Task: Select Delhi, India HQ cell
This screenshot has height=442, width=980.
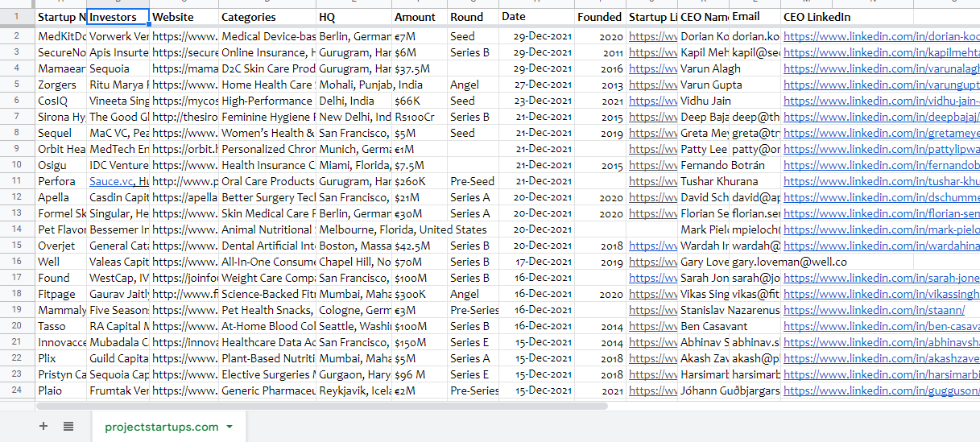Action: (354, 101)
